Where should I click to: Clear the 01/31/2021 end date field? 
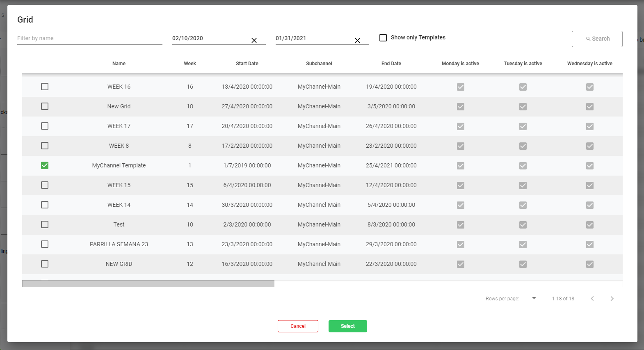click(x=357, y=40)
